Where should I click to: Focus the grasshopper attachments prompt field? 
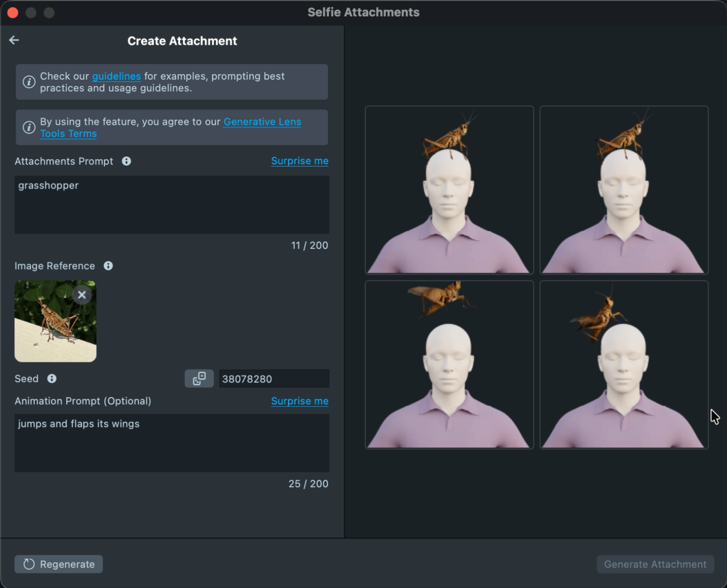click(172, 204)
